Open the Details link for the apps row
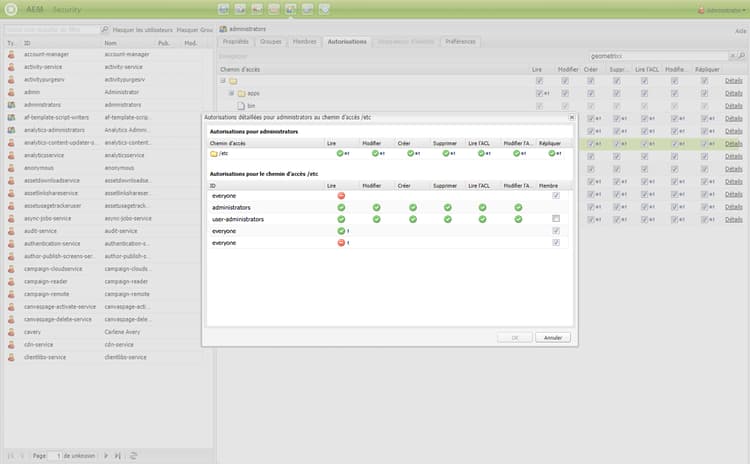This screenshot has width=750, height=464. tap(734, 93)
